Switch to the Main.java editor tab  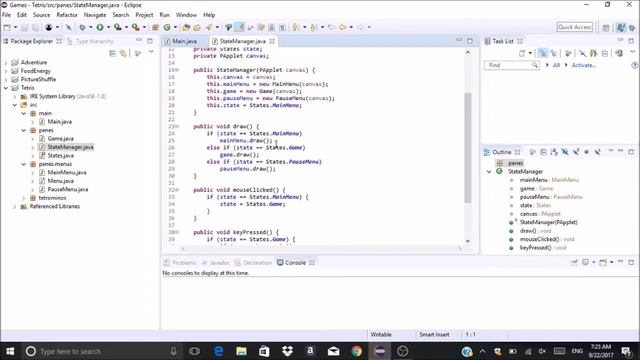click(x=180, y=41)
